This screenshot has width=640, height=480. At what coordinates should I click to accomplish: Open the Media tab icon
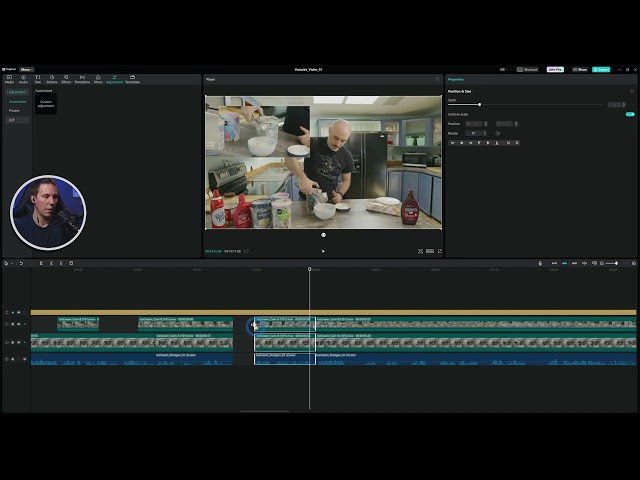click(9, 79)
